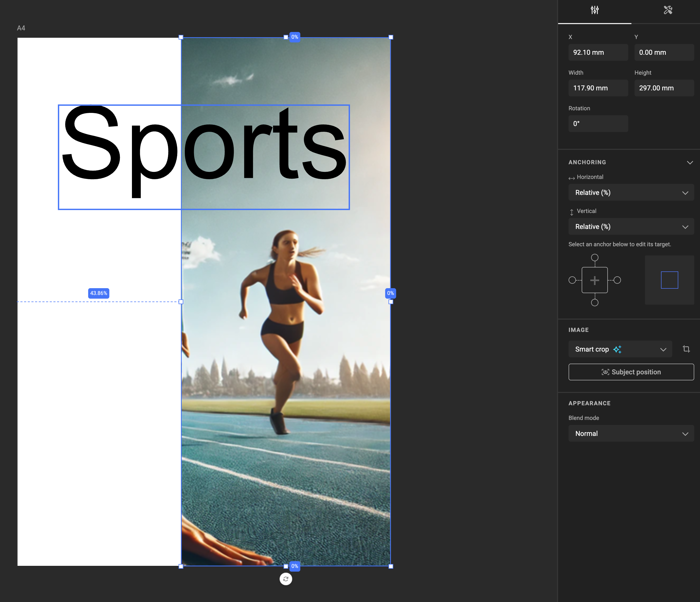This screenshot has height=602, width=700.
Task: Click the replace image refresh icon
Action: pos(286,579)
